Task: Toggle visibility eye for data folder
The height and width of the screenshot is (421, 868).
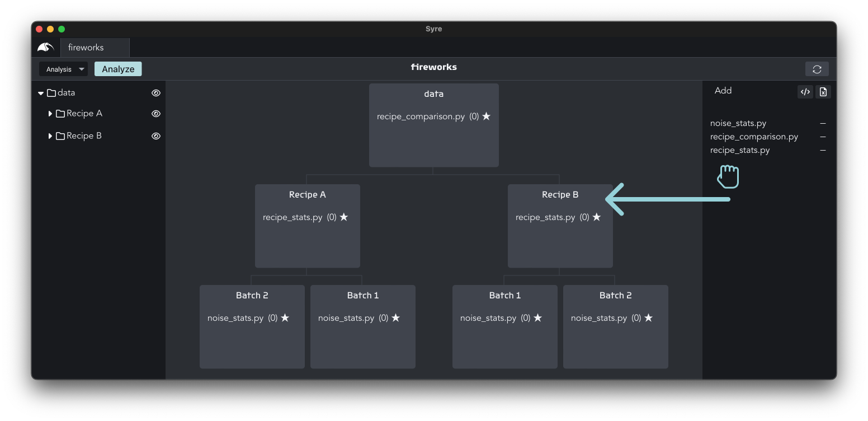Action: [x=156, y=93]
